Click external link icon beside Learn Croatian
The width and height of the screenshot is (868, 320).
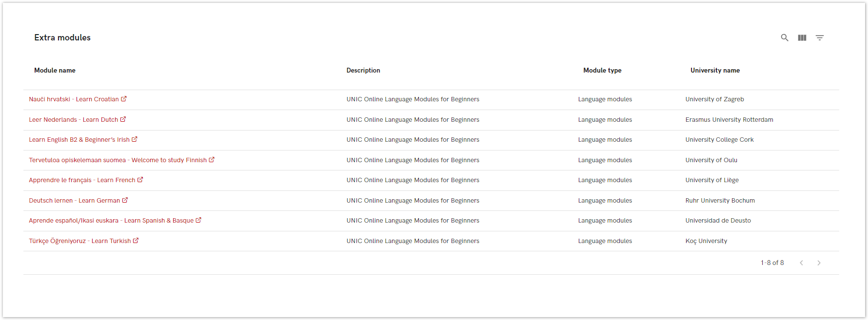point(124,99)
